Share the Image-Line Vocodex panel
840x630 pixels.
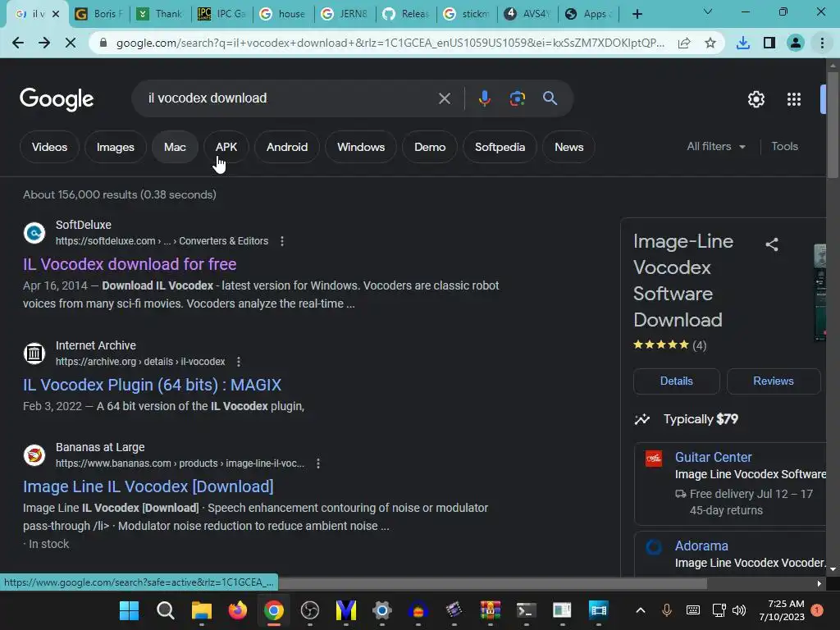click(772, 244)
